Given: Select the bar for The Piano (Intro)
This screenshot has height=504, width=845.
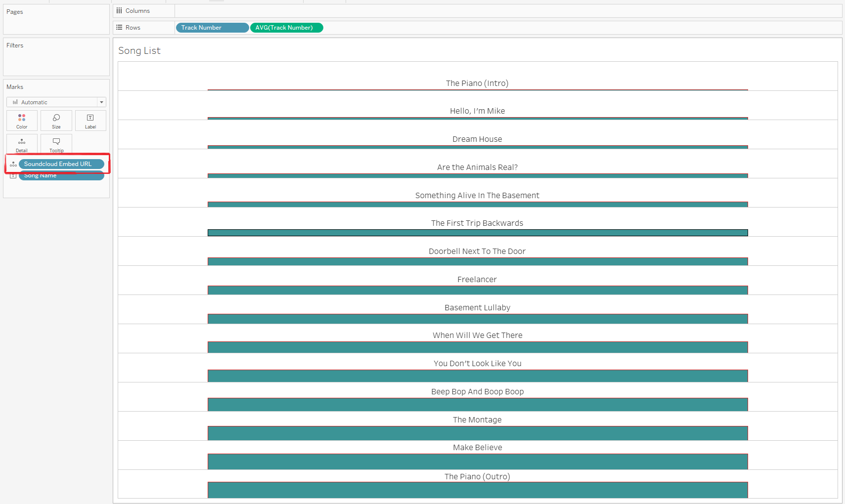Looking at the screenshot, I should coord(478,90).
